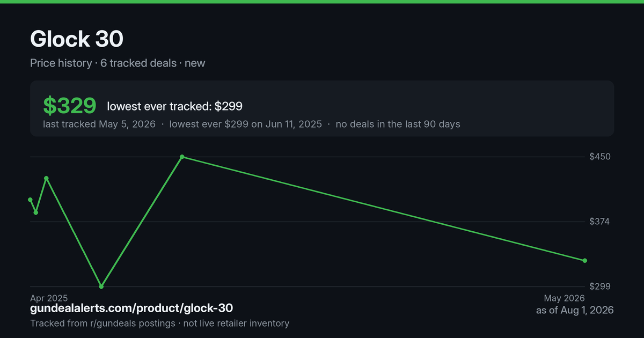The image size is (644, 338).
Task: Select the $450 peak data point
Action: [182, 157]
